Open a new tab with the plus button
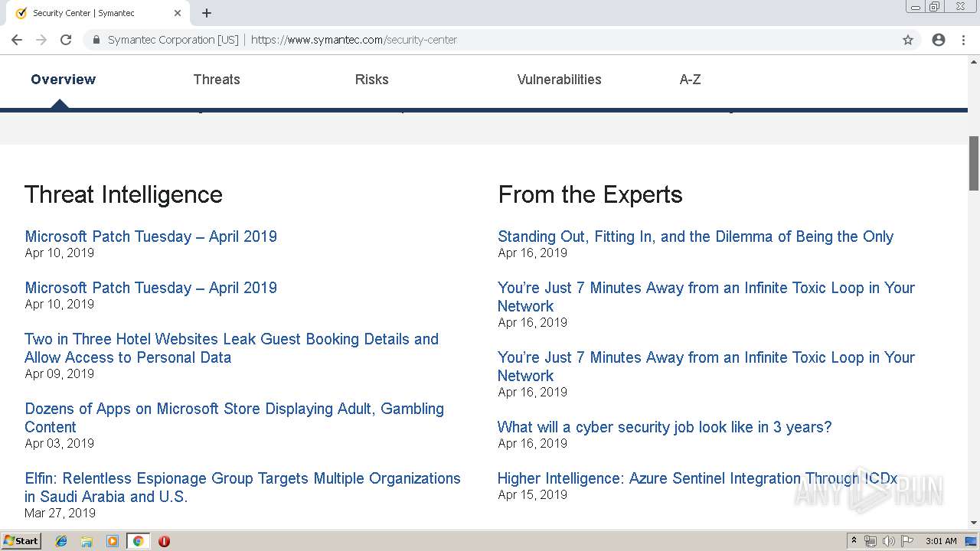 point(207,13)
